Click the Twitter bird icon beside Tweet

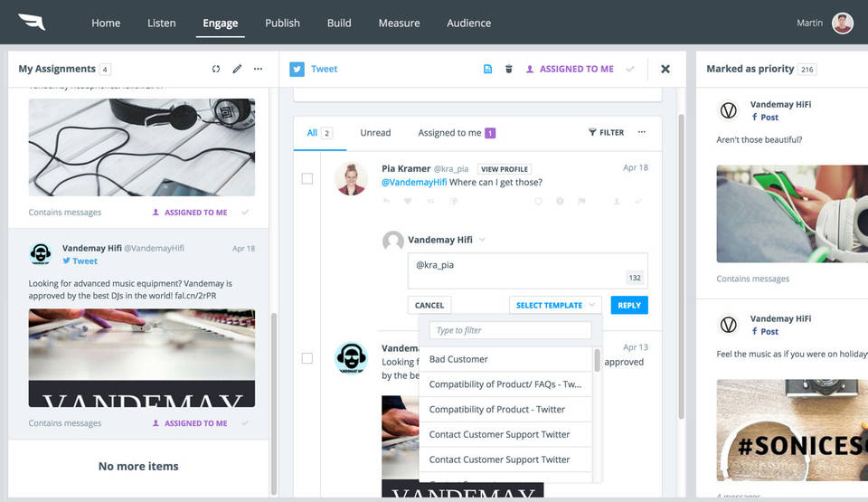[297, 69]
